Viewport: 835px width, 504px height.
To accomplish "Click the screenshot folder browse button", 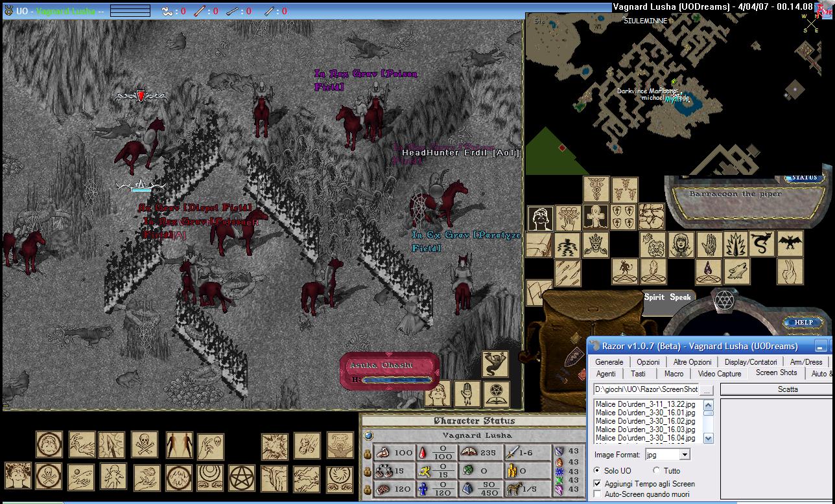I will coord(707,389).
